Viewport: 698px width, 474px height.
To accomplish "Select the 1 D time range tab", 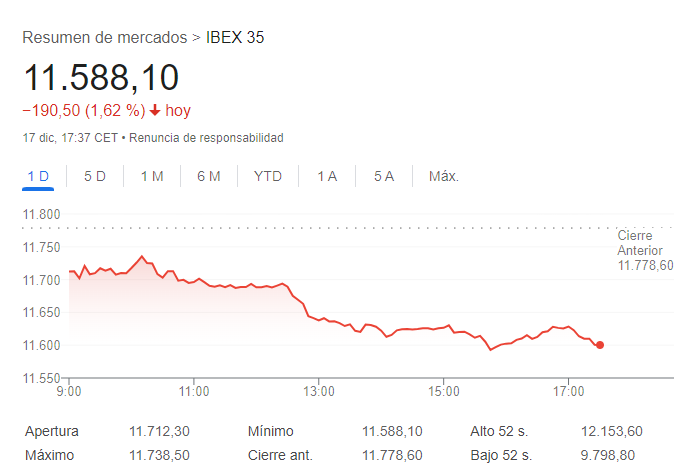I will tap(38, 176).
